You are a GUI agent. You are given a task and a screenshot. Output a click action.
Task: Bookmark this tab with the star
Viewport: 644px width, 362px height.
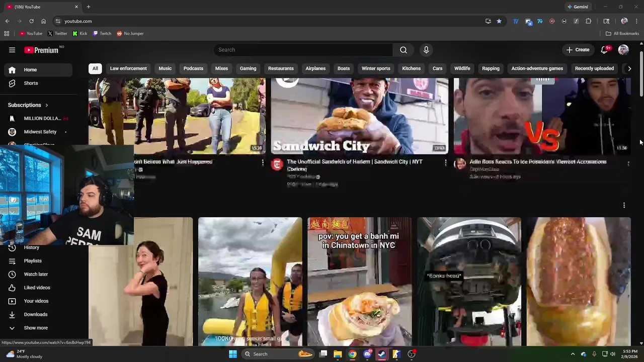click(499, 21)
